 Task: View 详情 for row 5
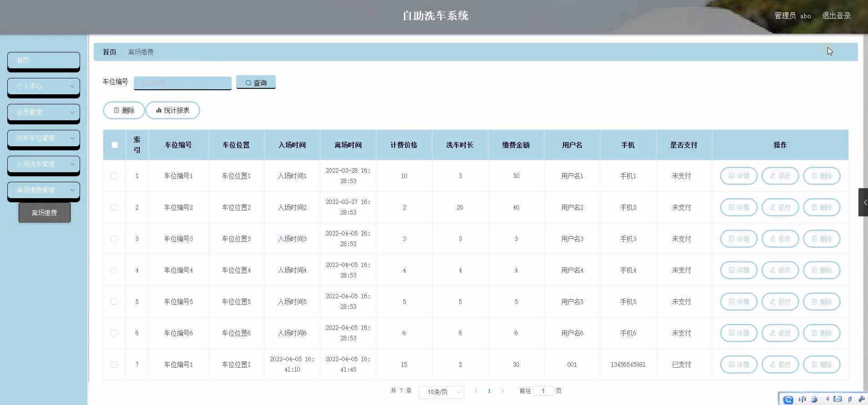point(739,302)
